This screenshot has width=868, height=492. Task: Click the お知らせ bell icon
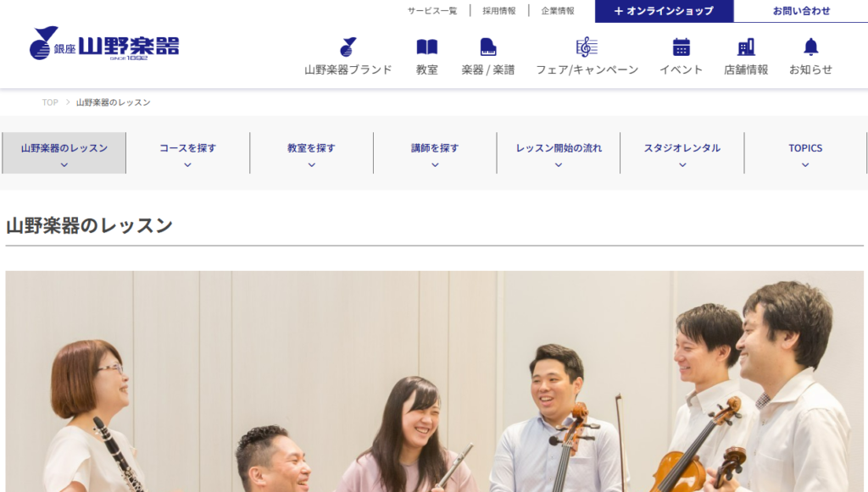(x=810, y=47)
